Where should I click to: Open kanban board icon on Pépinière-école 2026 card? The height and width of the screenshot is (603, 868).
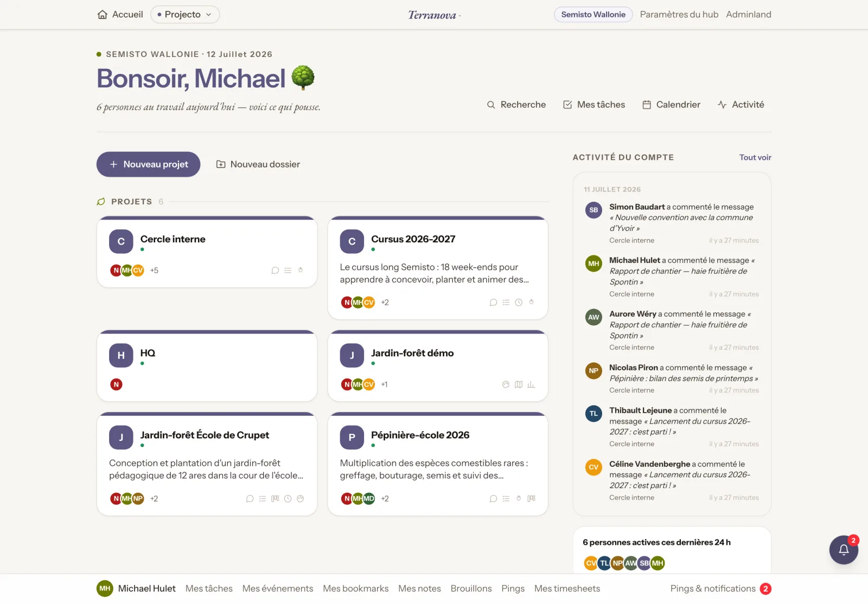click(x=532, y=499)
